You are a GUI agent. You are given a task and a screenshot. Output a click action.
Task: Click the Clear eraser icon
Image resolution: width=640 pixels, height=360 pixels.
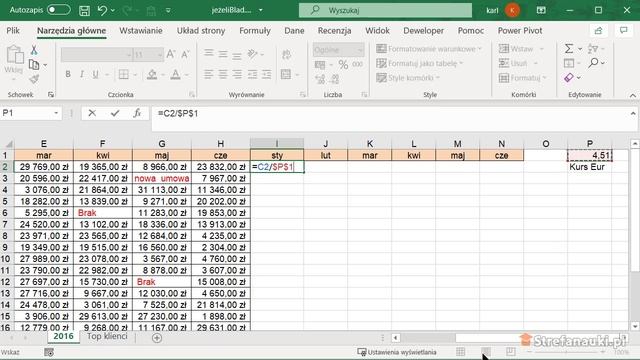point(569,77)
